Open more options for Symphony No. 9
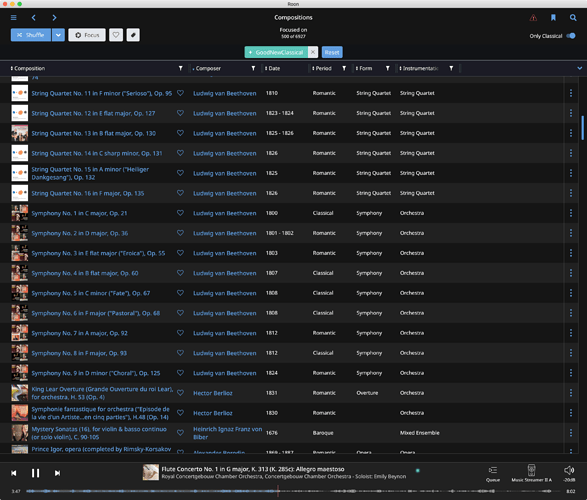Viewport: 587px width, 500px height. [x=571, y=373]
